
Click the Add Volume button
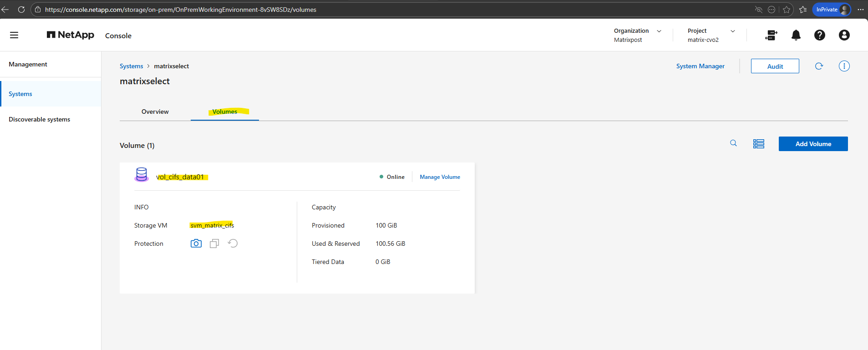pos(813,144)
